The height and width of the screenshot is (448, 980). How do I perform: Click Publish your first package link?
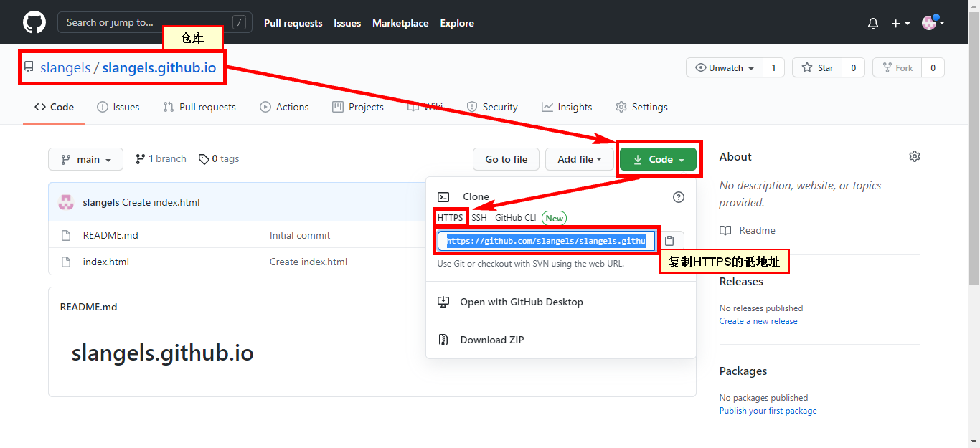click(768, 411)
